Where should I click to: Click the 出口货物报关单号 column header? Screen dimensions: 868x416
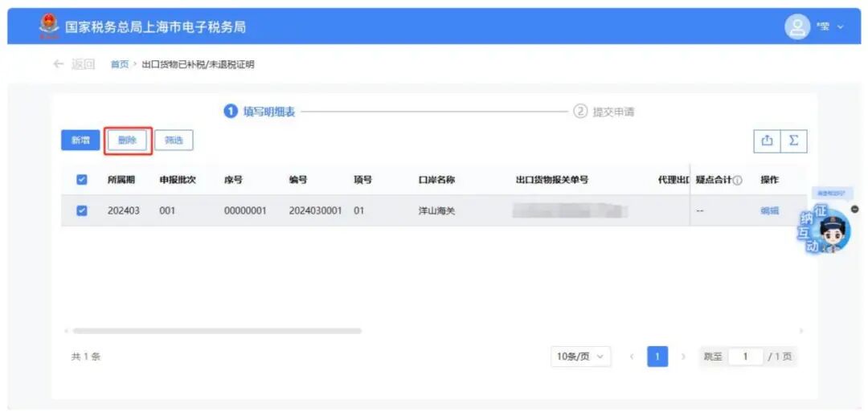[x=552, y=180]
